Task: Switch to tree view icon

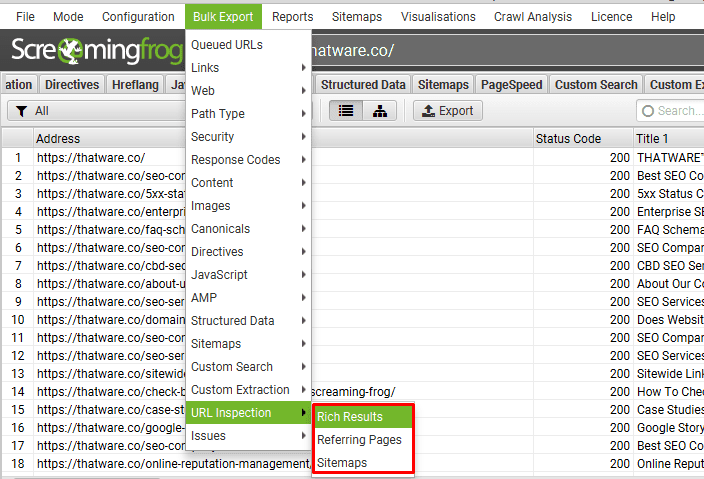Action: tap(380, 111)
